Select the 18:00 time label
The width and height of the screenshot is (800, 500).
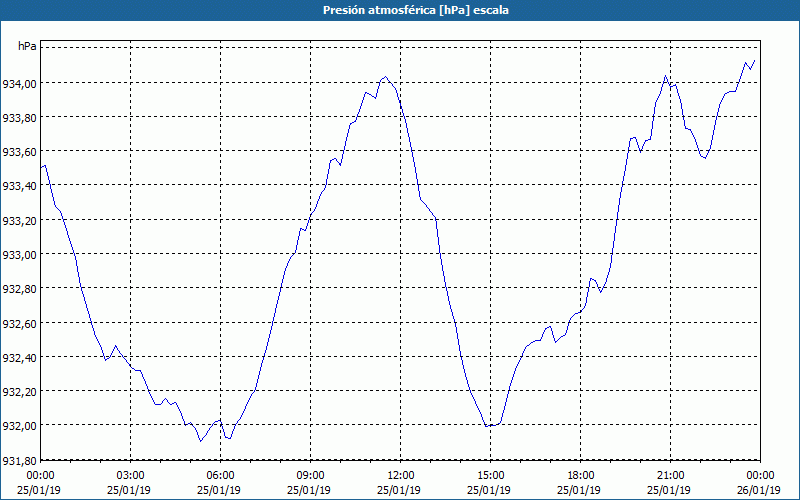click(581, 476)
